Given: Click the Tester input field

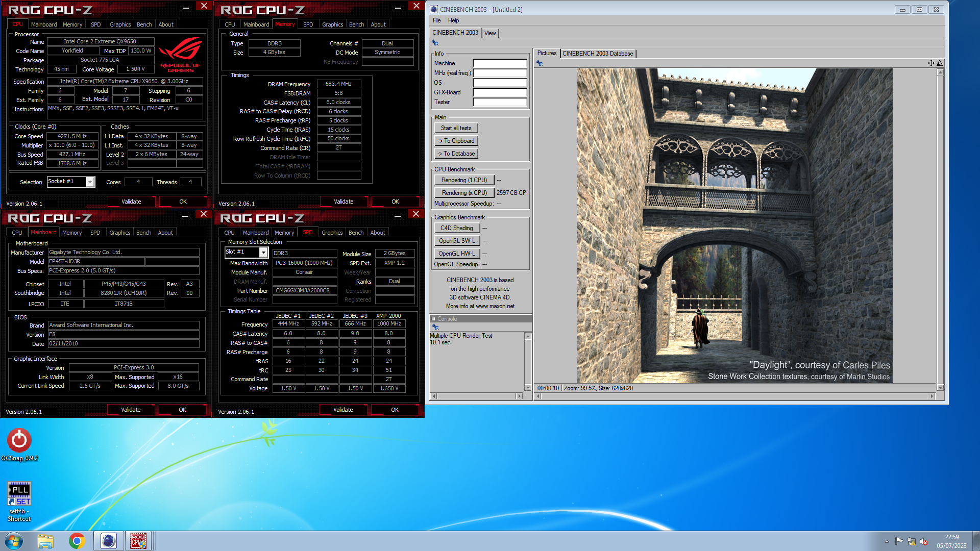Looking at the screenshot, I should click(x=500, y=102).
